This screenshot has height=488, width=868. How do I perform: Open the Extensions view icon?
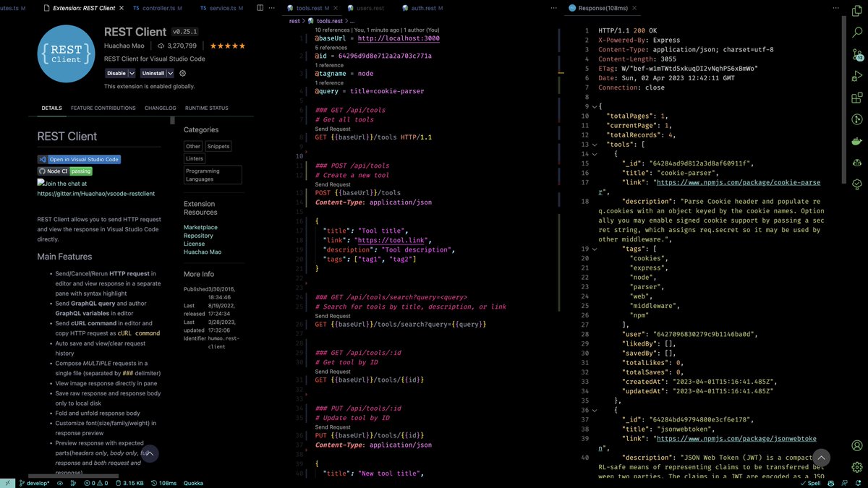click(x=857, y=98)
